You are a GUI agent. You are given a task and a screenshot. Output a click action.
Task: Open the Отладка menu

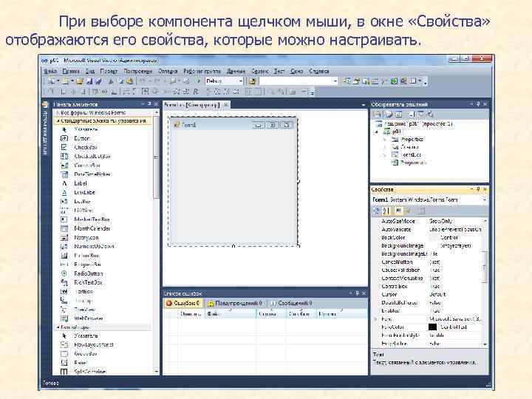tap(168, 71)
